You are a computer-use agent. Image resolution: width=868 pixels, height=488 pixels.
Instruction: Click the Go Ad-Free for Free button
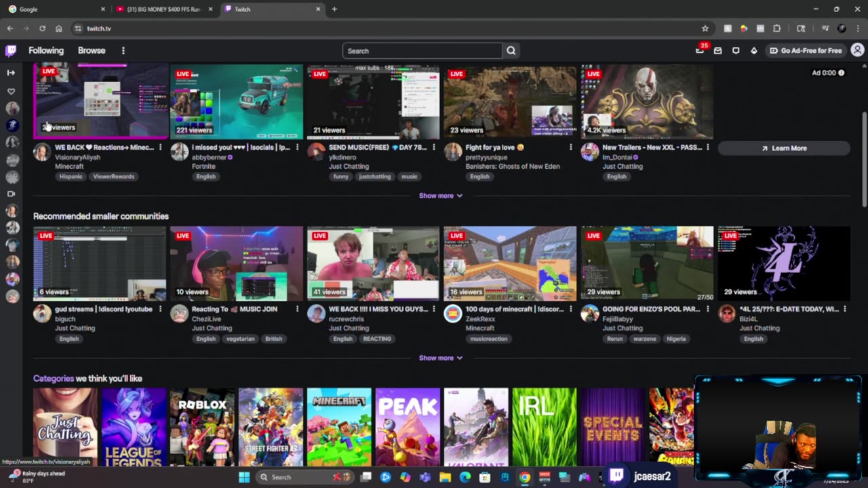tap(806, 51)
